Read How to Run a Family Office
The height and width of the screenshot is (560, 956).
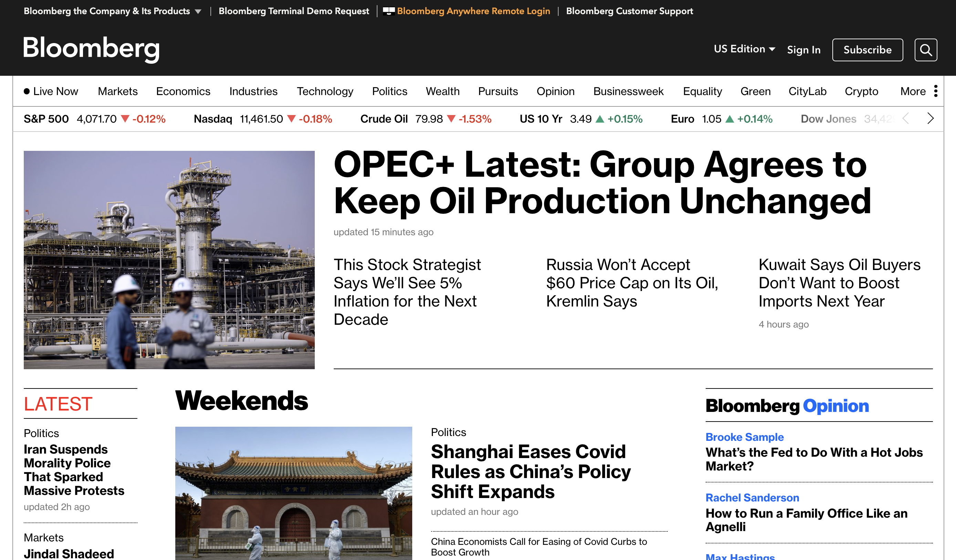coord(807,520)
